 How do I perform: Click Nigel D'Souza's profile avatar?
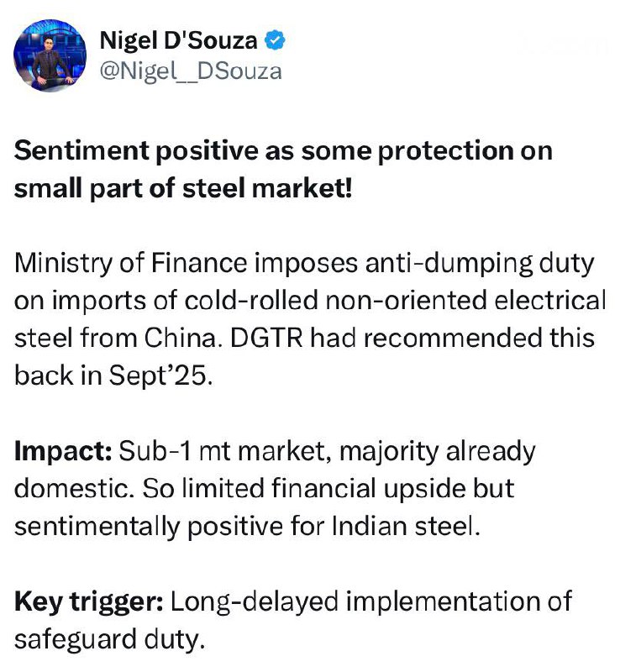click(x=50, y=55)
